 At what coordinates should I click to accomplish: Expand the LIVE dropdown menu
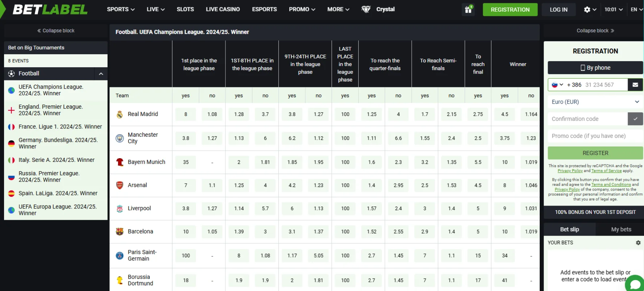pyautogui.click(x=156, y=9)
